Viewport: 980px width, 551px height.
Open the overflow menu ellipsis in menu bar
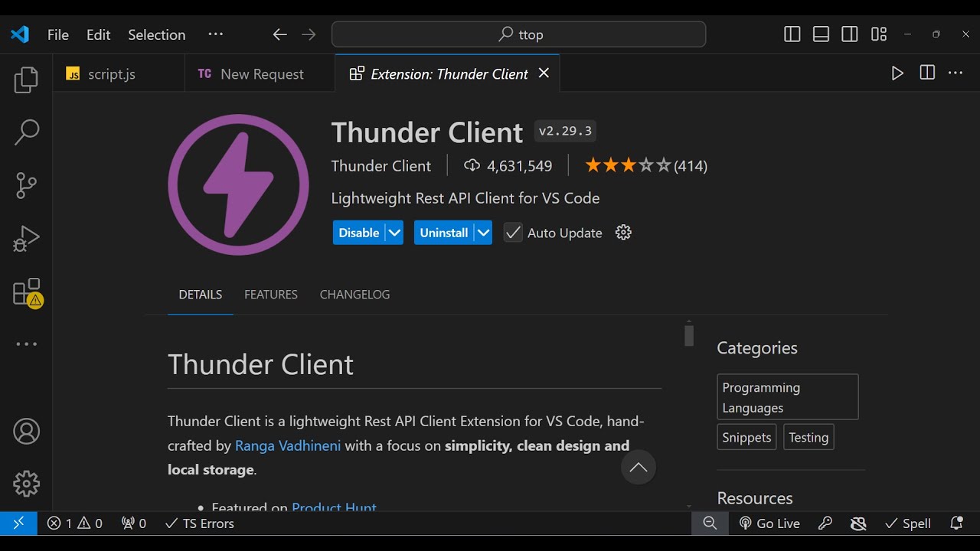tap(216, 34)
